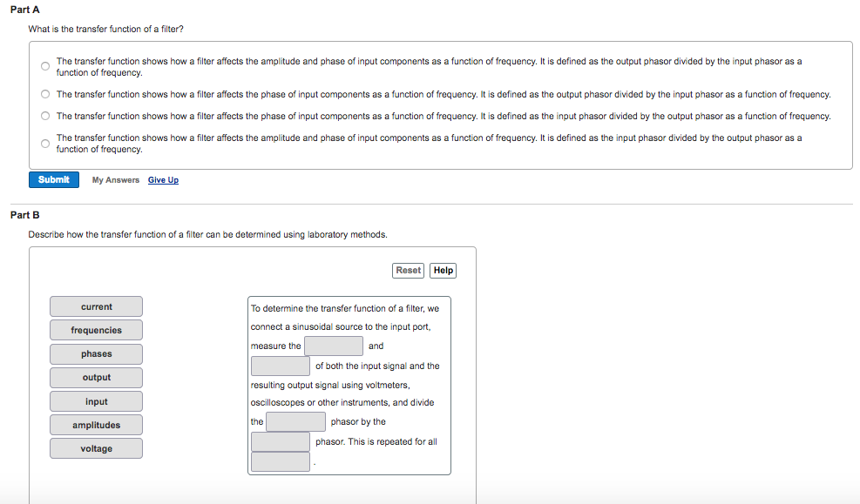Viewport: 860px width, 504px height.
Task: Click the 'Describe how the transfer function' prompt
Action: click(x=208, y=234)
